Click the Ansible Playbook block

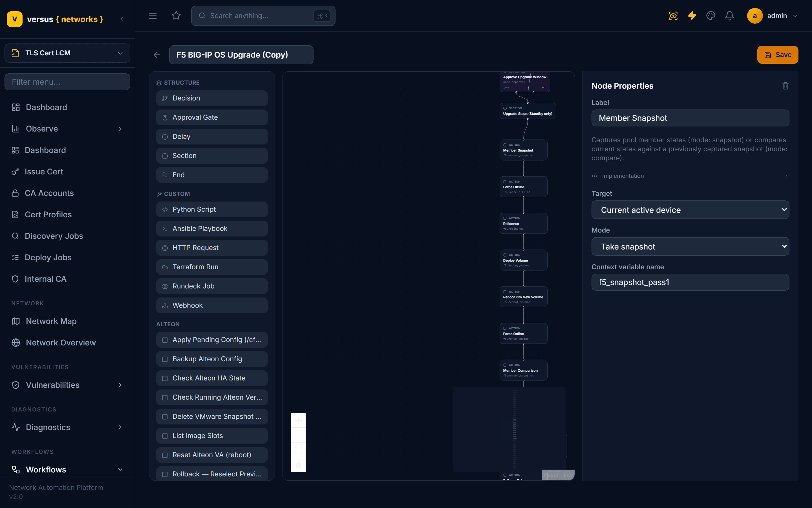point(212,229)
